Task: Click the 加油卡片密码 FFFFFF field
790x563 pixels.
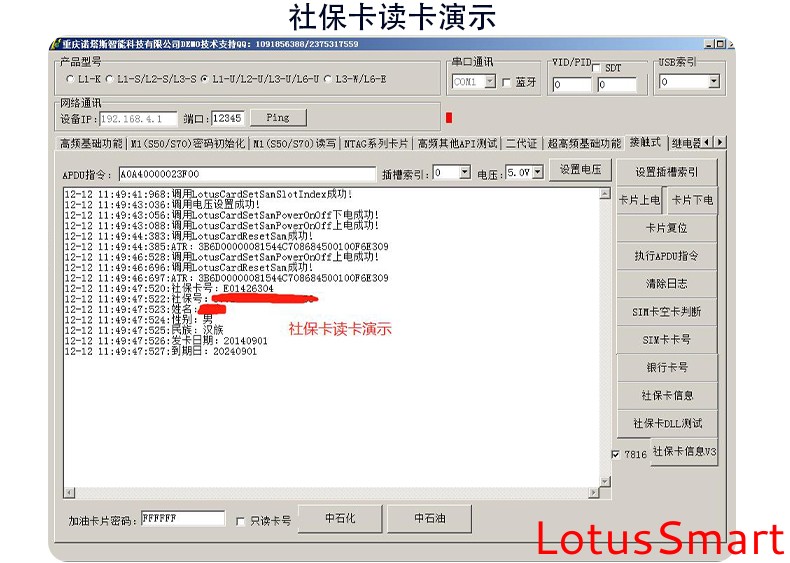Action: tap(183, 519)
